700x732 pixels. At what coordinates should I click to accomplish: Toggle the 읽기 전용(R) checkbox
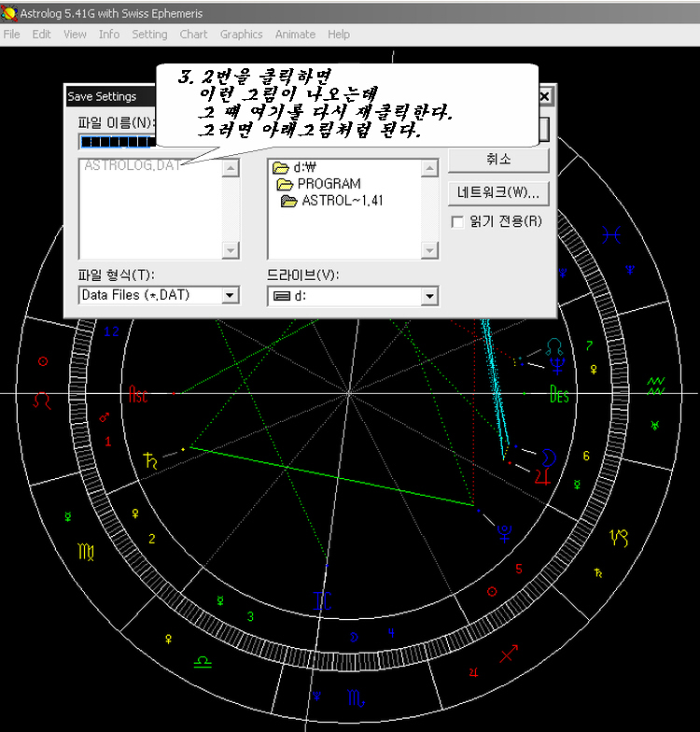click(457, 222)
